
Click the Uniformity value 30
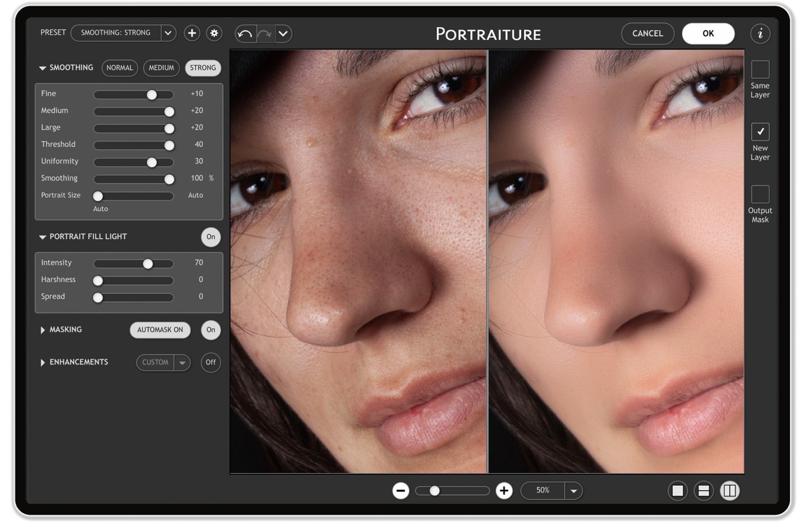(199, 161)
